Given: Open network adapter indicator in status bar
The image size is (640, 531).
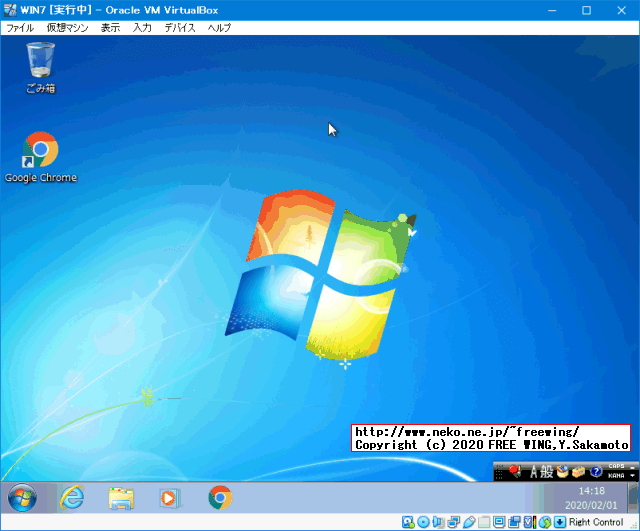Looking at the screenshot, I should point(453,522).
